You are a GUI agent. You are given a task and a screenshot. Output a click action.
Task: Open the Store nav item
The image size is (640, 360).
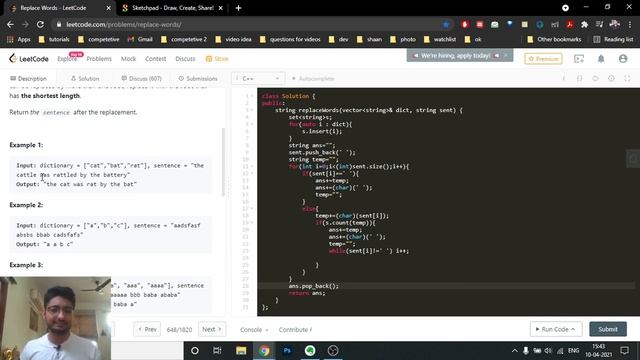coord(217,59)
